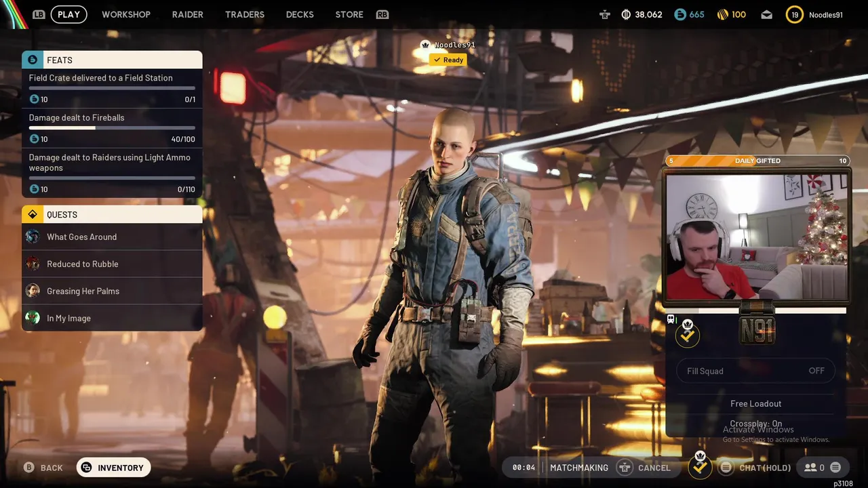Open the mail inbox envelope icon
Image resolution: width=868 pixels, height=488 pixels.
click(x=766, y=14)
